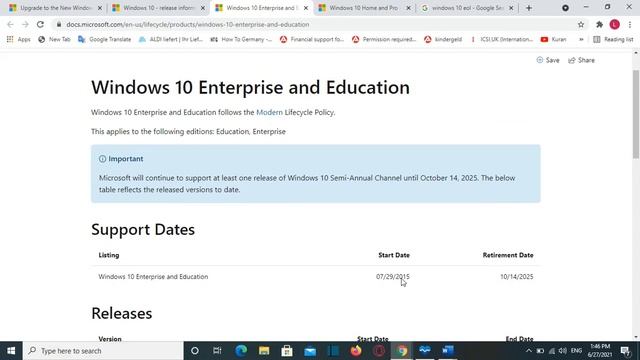
Task: Click the Windows 10 Enterprise and Education row
Action: [x=316, y=277]
